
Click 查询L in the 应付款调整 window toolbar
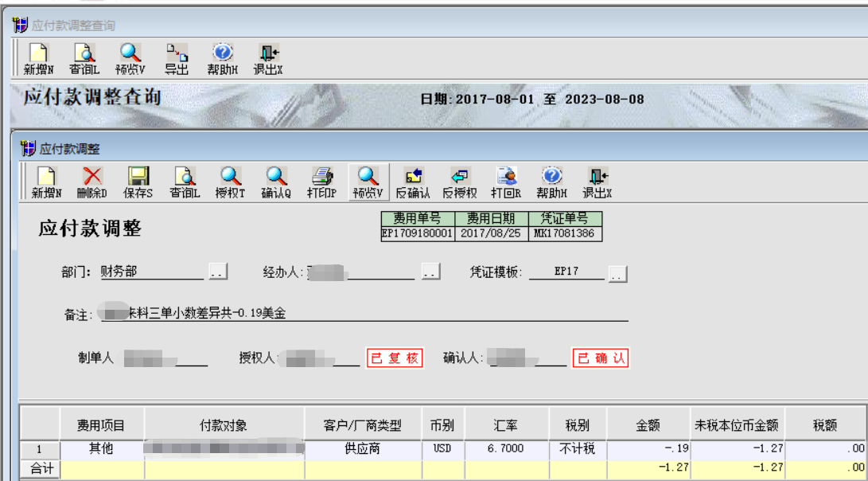point(185,182)
